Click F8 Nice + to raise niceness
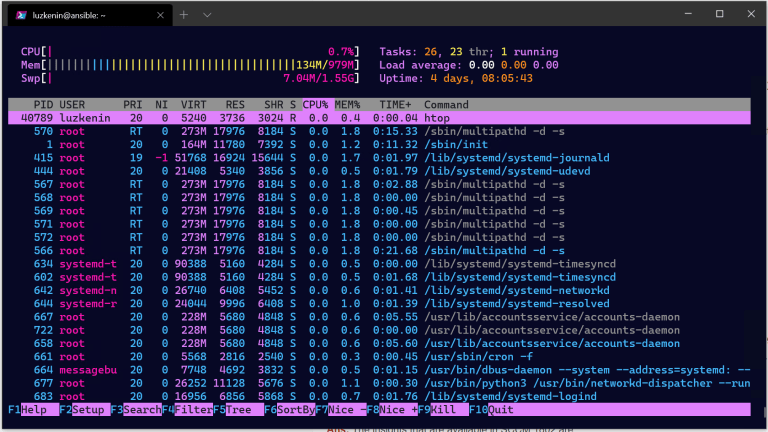 [x=392, y=409]
